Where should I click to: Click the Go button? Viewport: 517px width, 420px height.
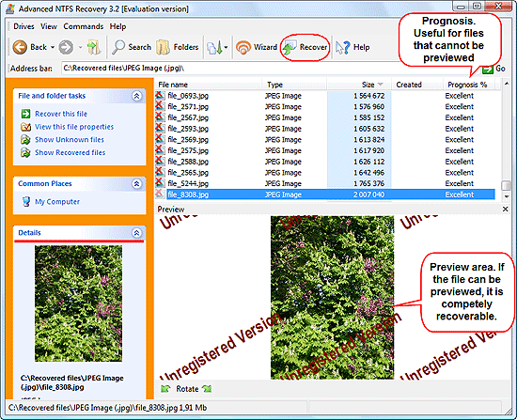[493, 69]
